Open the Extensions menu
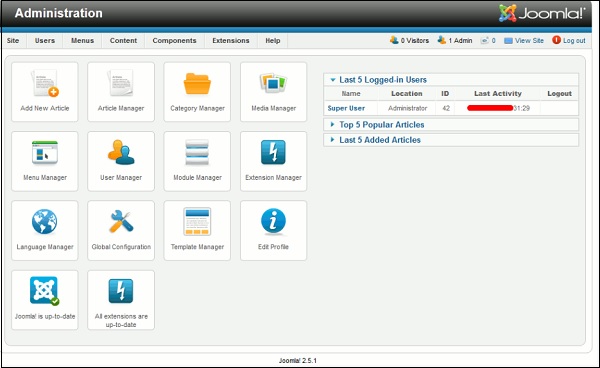 231,41
